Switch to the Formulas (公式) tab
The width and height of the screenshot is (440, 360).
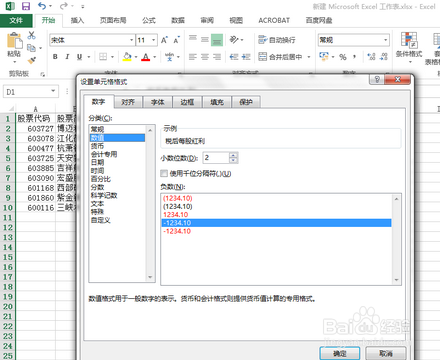[149, 20]
